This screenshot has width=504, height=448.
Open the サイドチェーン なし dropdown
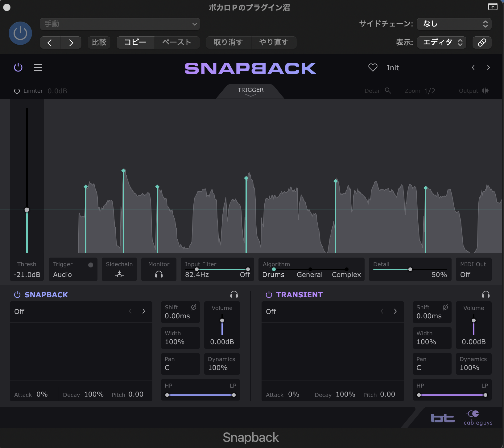454,24
